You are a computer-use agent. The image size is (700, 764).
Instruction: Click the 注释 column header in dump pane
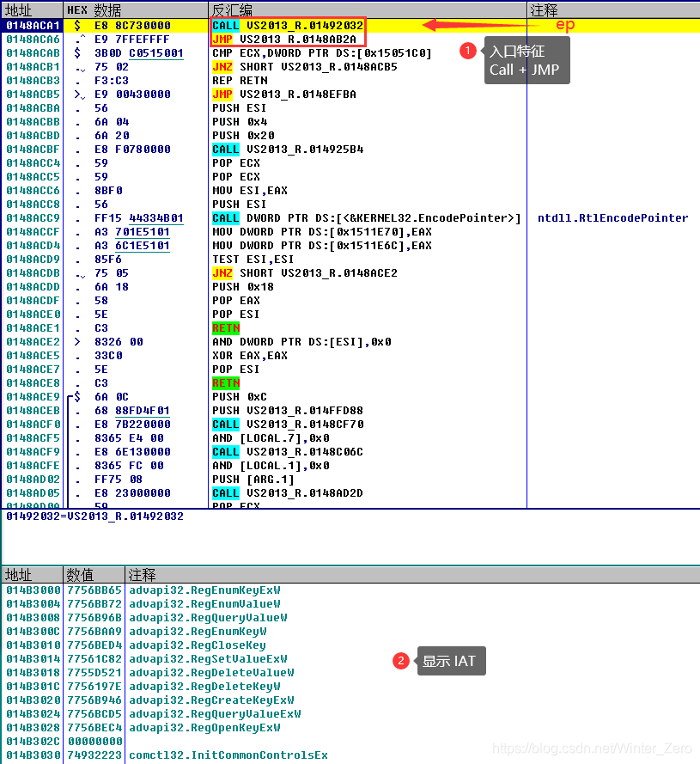412,575
